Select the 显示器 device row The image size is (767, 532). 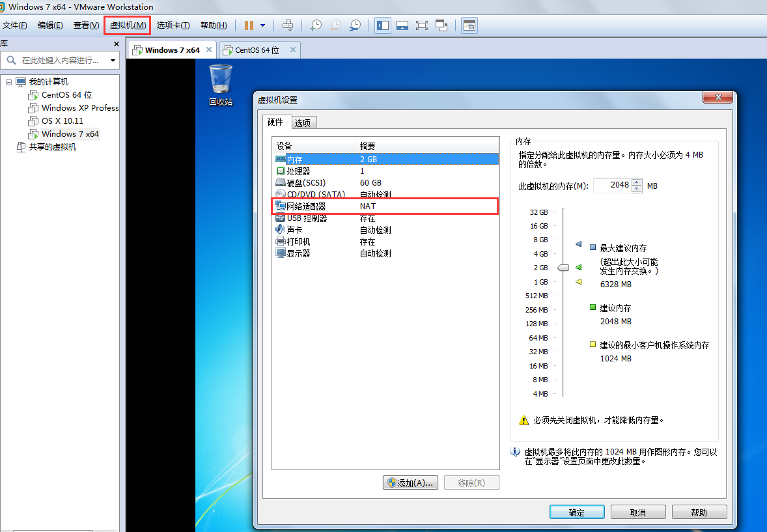click(386, 253)
